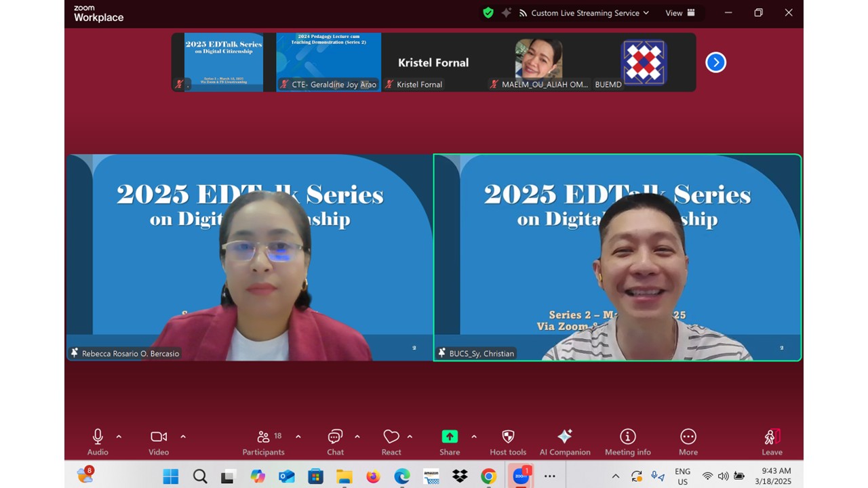The height and width of the screenshot is (488, 868).
Task: Open Google Chrome from the taskbar
Action: pyautogui.click(x=489, y=476)
